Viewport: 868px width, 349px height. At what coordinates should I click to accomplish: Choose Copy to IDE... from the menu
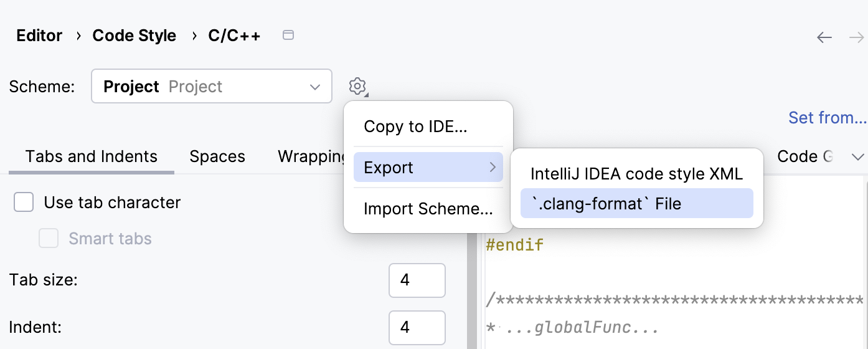click(x=415, y=127)
